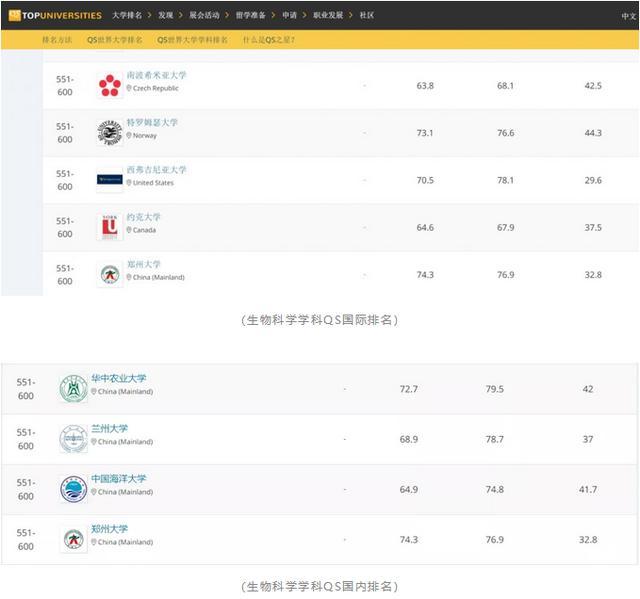This screenshot has width=640, height=599.
Task: Expand the chevron after 留学准备
Action: (273, 15)
